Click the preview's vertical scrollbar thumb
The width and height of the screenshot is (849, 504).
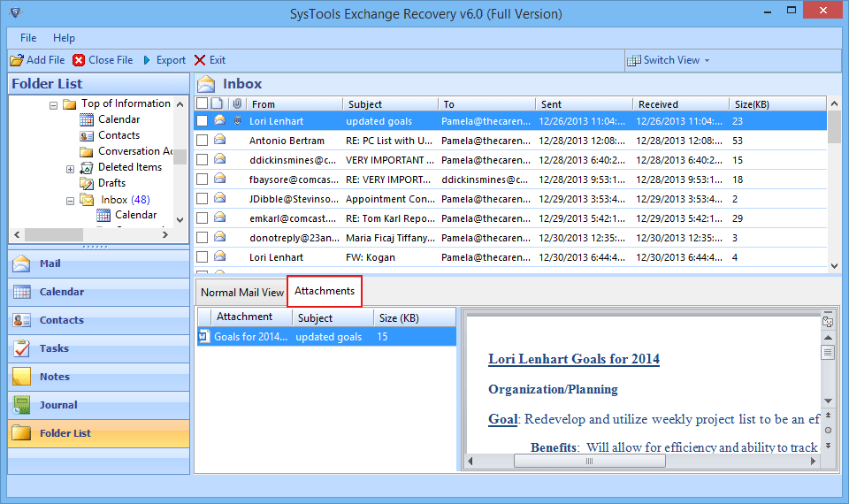pos(828,353)
